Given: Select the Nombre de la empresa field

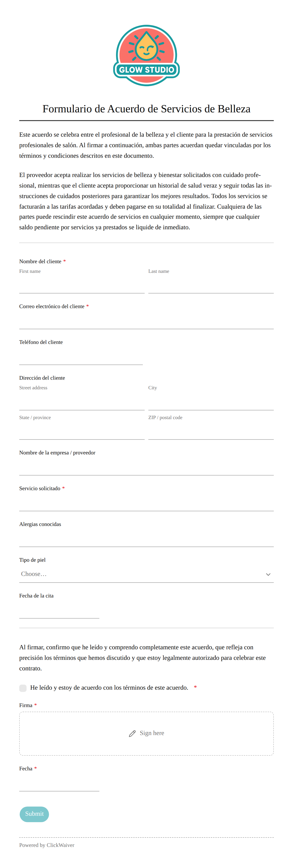Looking at the screenshot, I should click(x=146, y=467).
